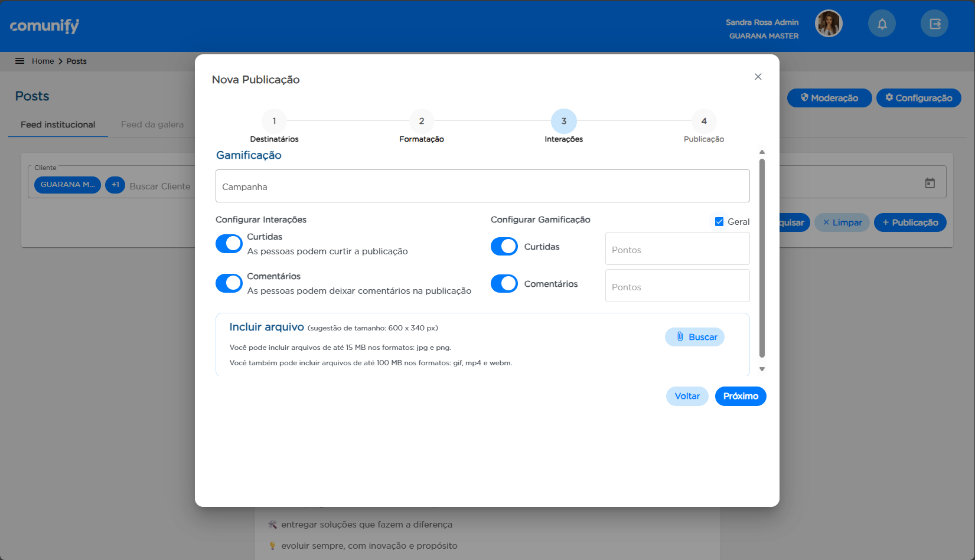
Task: Open the hamburger menu icon
Action: tap(19, 61)
